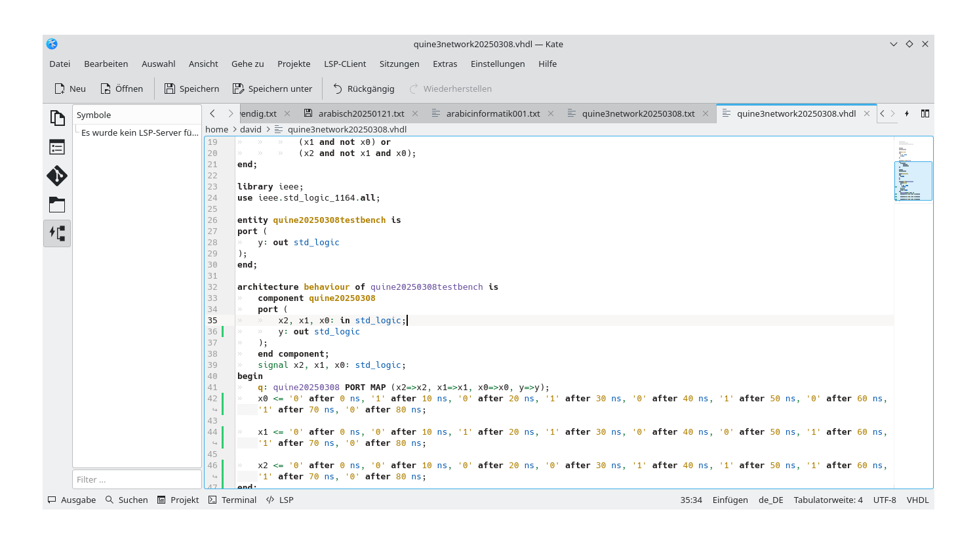
Task: Select the LSP symbols tree icon in the sidebar
Action: click(57, 233)
